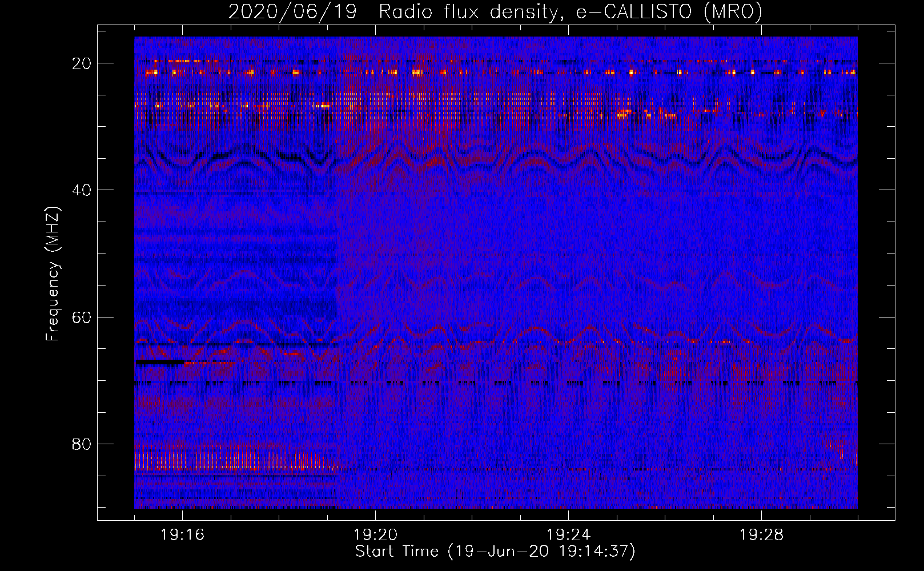Click the 'Start Time (19-Jun-20 19:14:37)' x-axis label

[495, 552]
